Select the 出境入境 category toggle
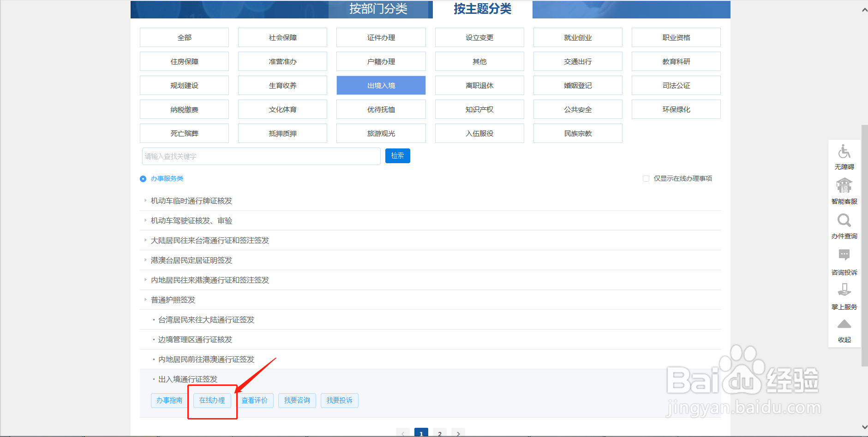 [x=381, y=85]
